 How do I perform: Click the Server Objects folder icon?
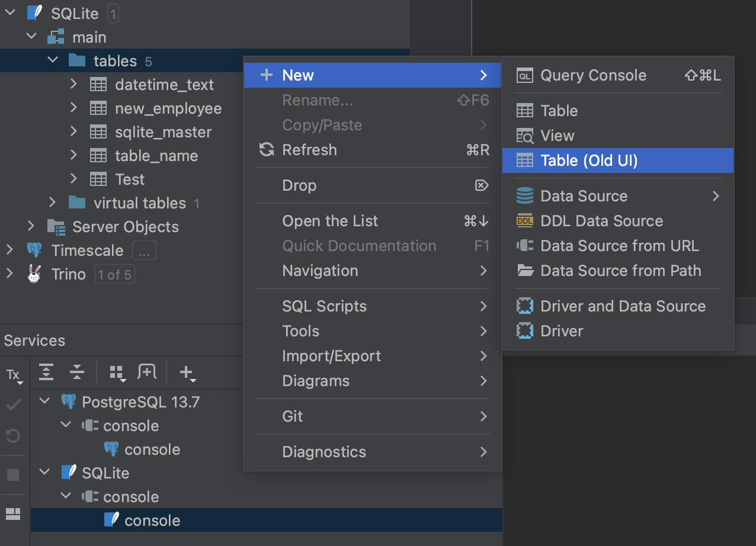56,227
